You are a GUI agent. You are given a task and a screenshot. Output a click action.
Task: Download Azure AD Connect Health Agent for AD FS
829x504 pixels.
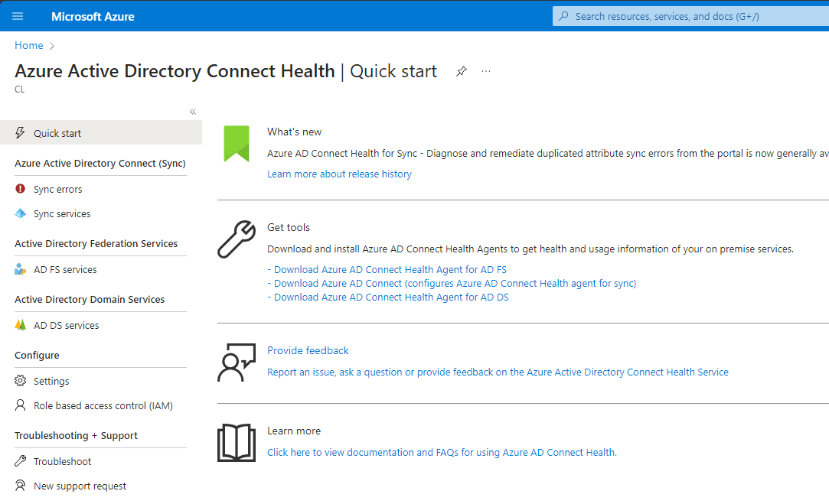(390, 269)
